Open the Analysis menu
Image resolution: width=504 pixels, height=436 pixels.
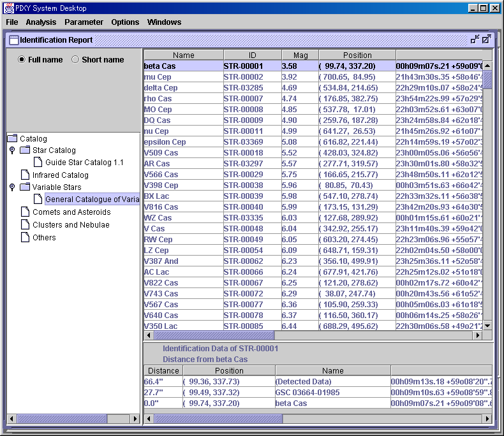click(41, 22)
